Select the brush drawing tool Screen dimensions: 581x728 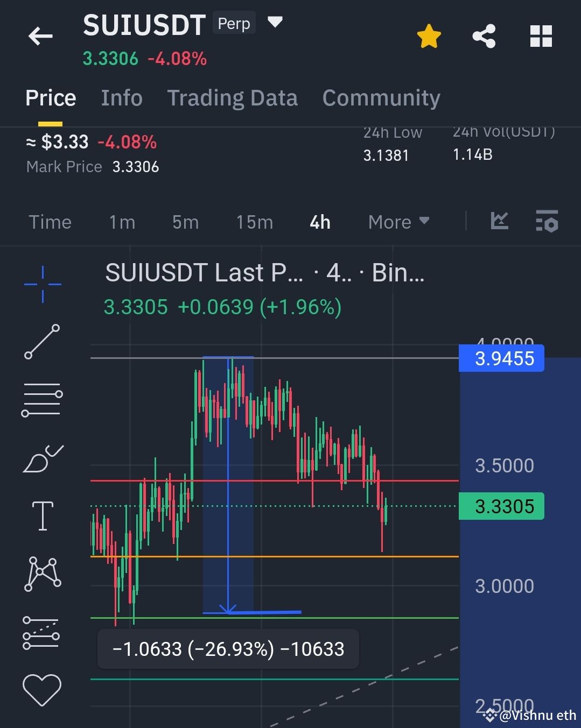point(43,458)
